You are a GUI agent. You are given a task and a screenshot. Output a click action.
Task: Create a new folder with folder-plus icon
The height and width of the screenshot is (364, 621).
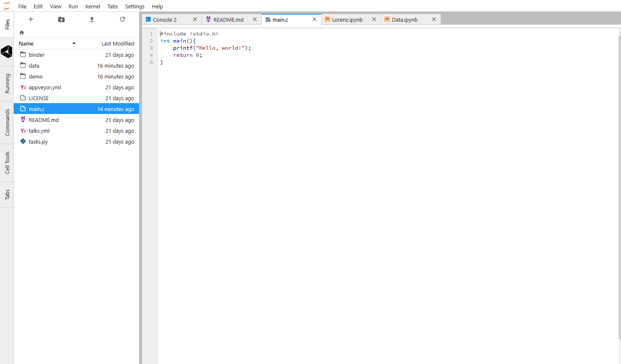(61, 19)
